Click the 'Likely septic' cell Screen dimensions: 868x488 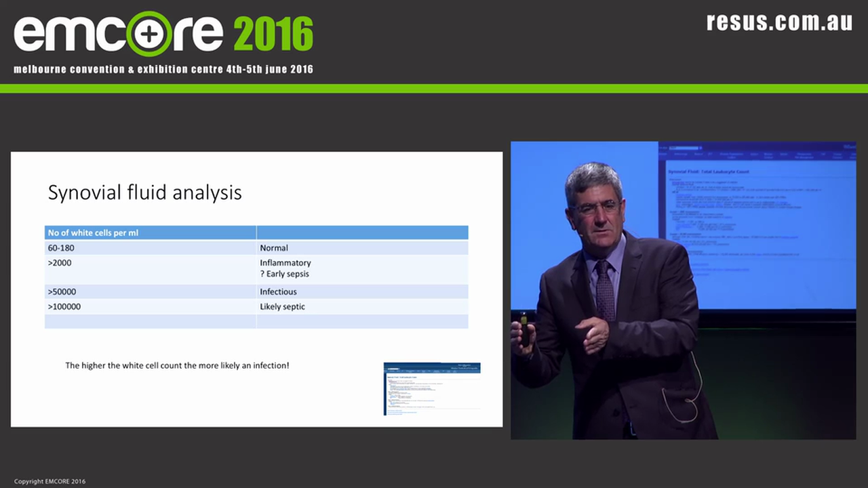point(282,307)
